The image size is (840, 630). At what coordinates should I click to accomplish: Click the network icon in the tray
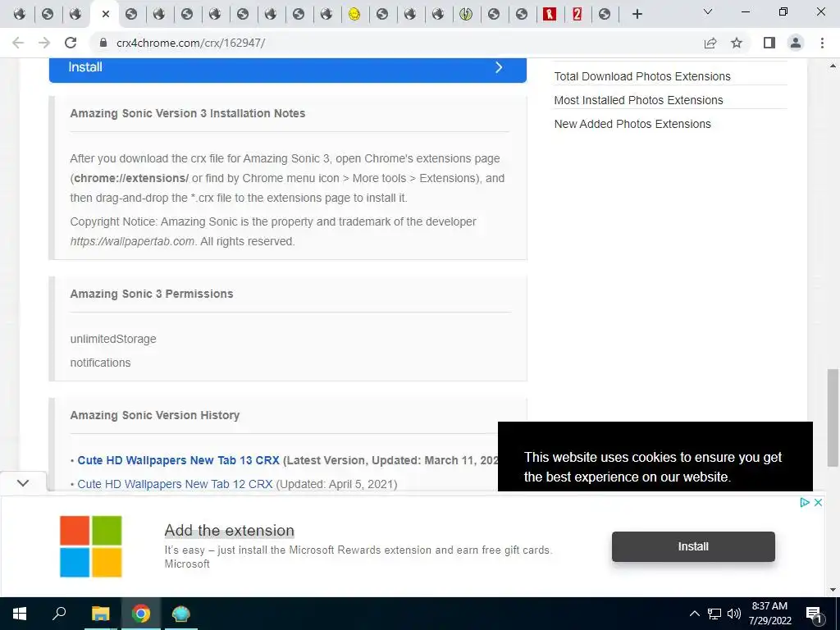[x=714, y=614]
